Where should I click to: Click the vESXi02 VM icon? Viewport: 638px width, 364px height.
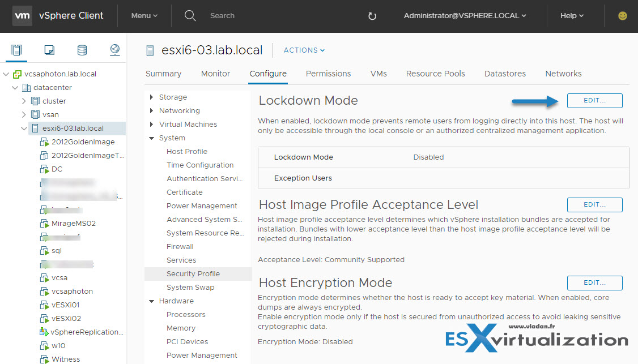click(x=44, y=319)
